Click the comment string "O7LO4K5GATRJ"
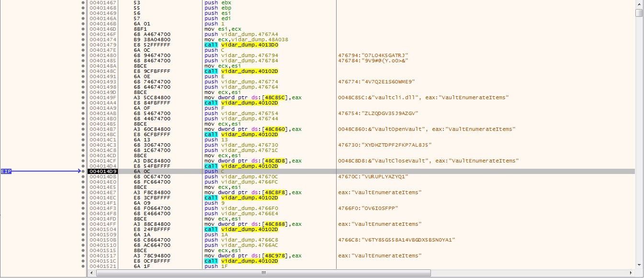 click(373, 55)
